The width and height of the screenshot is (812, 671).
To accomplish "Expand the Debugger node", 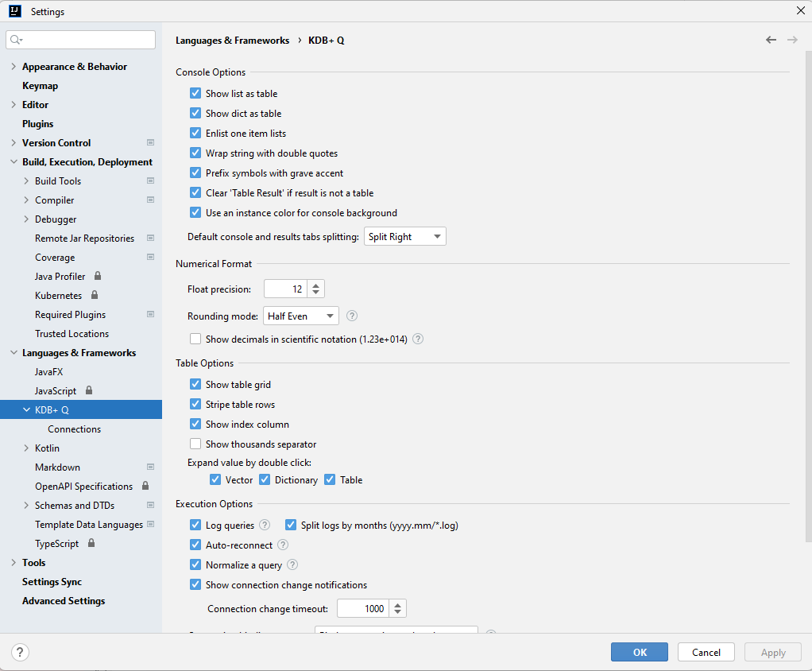I will (26, 219).
